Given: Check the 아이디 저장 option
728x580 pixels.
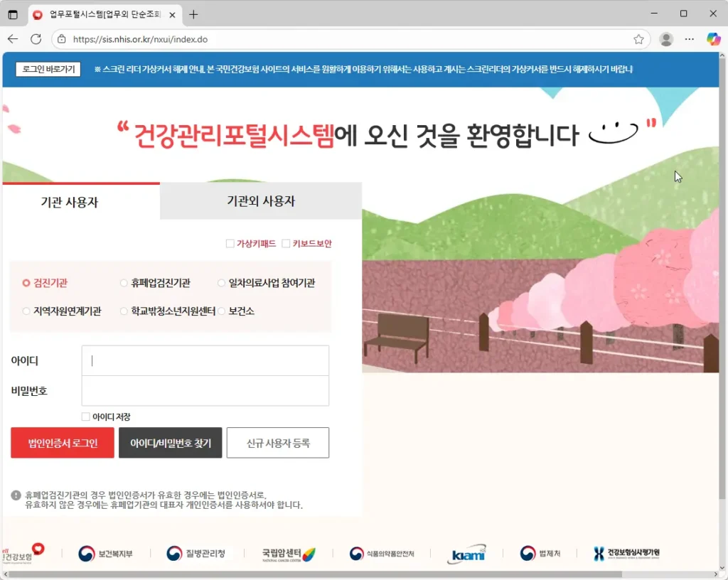Looking at the screenshot, I should coord(86,417).
